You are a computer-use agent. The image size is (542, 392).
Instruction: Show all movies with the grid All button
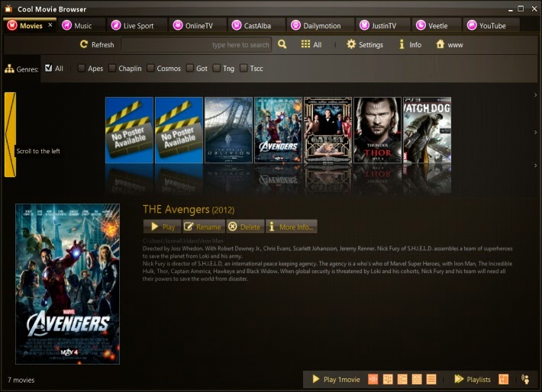click(311, 44)
